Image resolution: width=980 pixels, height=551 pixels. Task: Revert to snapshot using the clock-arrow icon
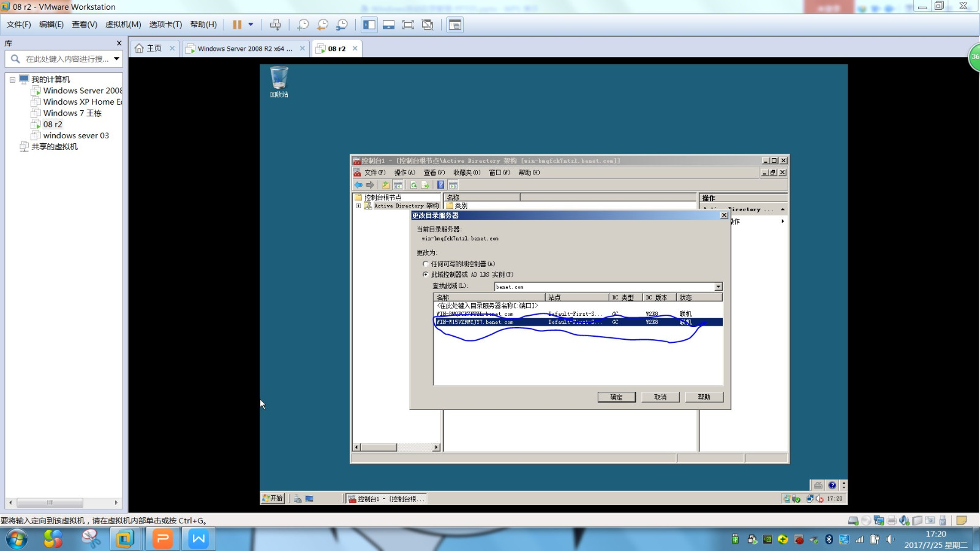323,24
